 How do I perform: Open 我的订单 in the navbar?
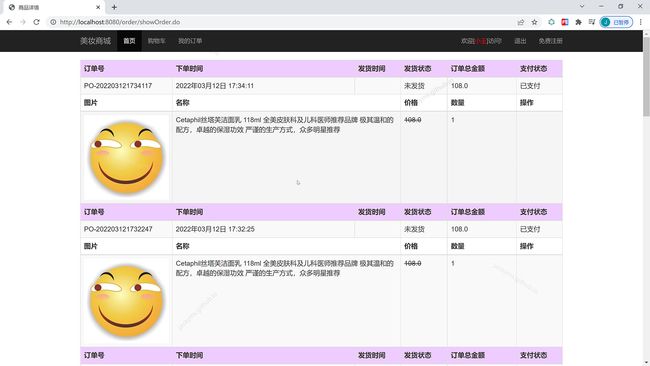point(190,41)
